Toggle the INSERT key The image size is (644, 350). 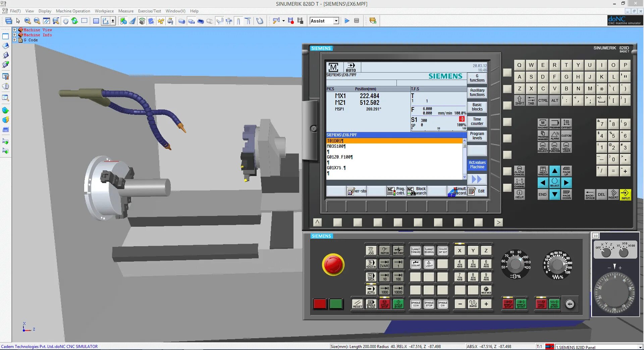pos(613,194)
